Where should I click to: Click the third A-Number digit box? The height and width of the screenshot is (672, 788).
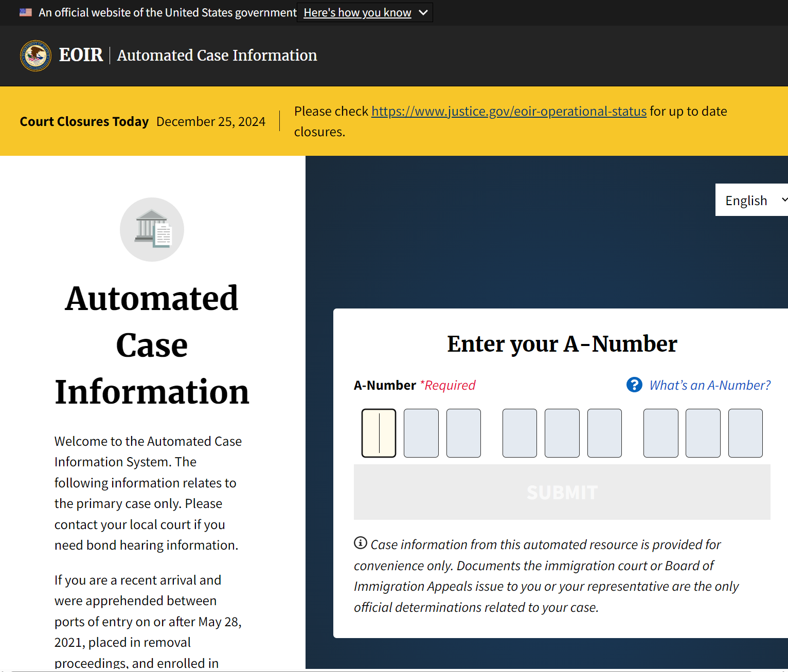[x=463, y=433]
